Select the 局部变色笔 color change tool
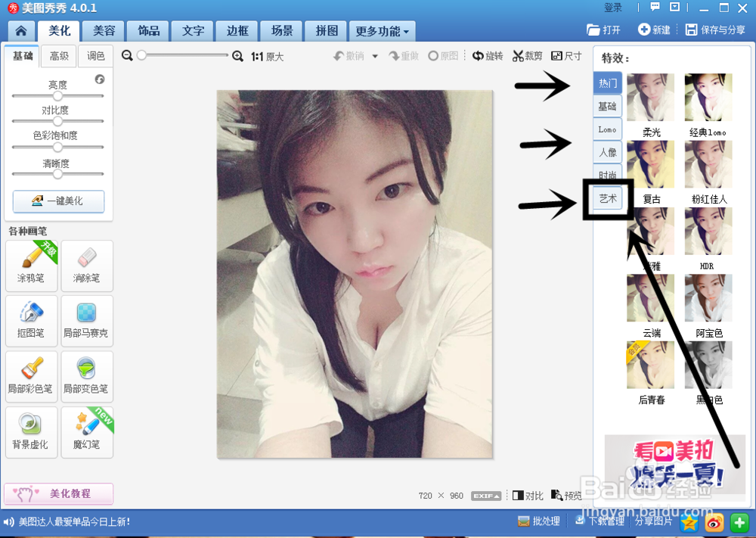Screen dimensions: 756x538 [x=87, y=376]
